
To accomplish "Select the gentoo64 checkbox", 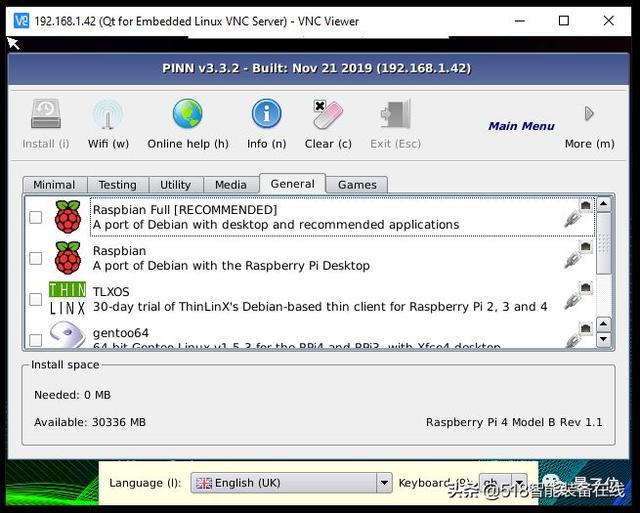I will [36, 340].
